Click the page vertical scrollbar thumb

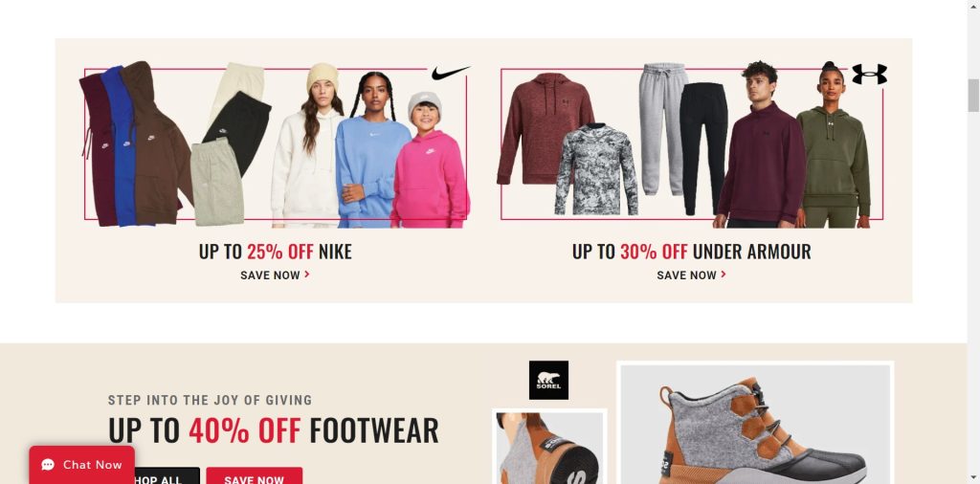(x=973, y=96)
